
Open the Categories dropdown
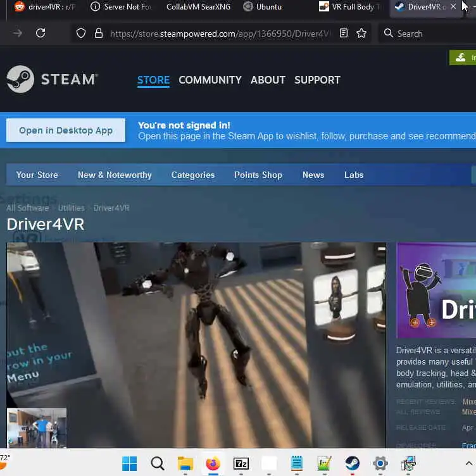click(193, 175)
